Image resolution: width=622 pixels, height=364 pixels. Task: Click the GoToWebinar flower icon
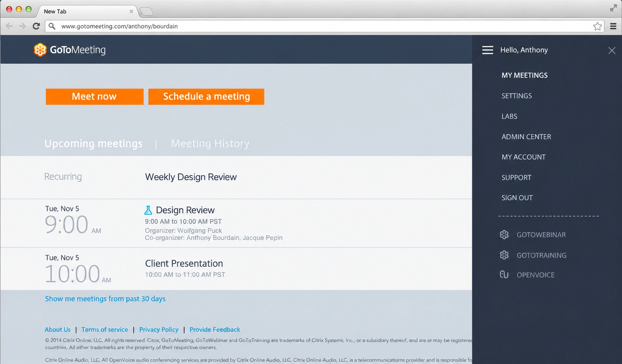(x=504, y=235)
